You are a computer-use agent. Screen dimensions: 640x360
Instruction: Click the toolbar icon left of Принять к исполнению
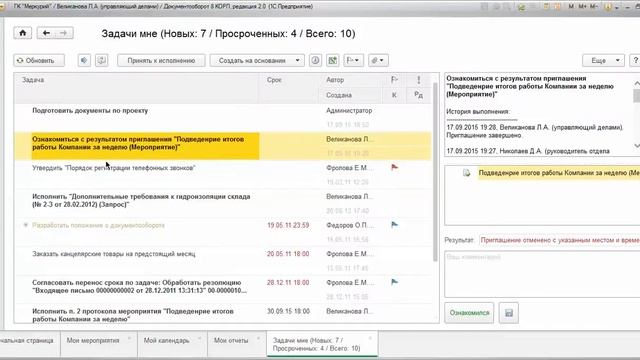[102, 60]
